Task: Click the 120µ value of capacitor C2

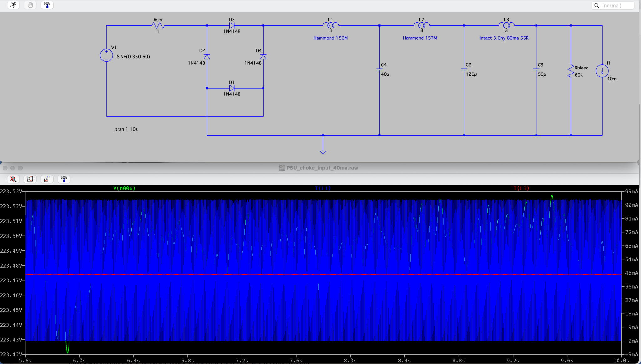Action: tap(471, 74)
